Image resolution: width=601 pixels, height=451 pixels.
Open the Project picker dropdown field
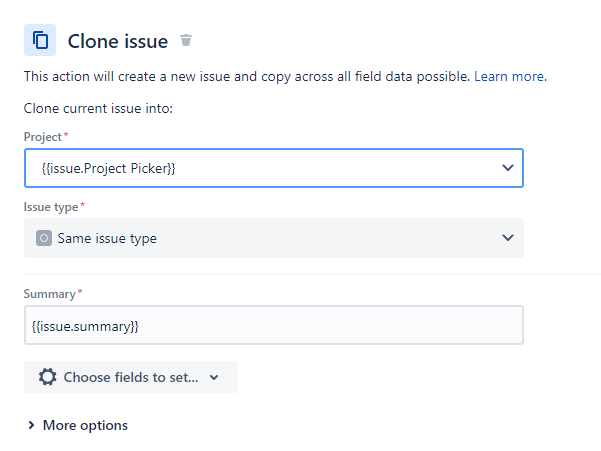point(260,168)
